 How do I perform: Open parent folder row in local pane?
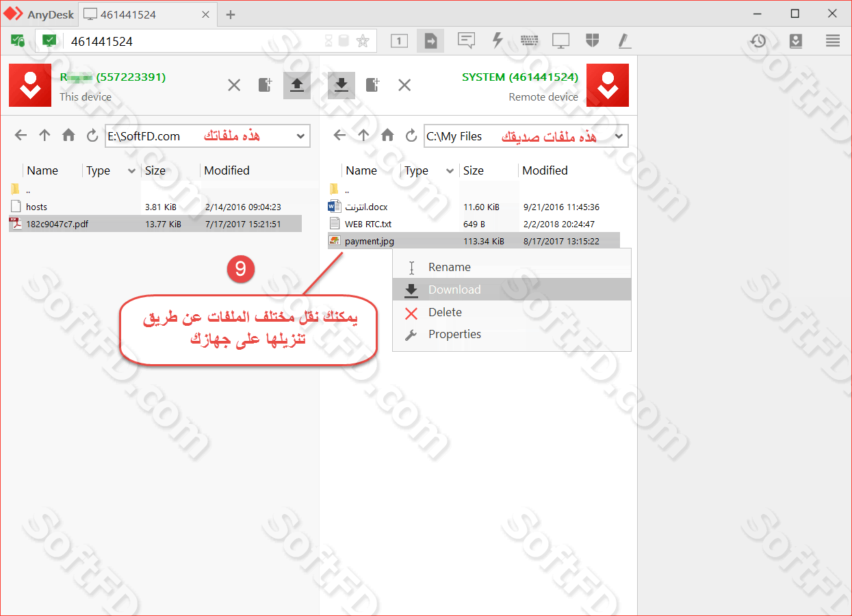(x=155, y=190)
